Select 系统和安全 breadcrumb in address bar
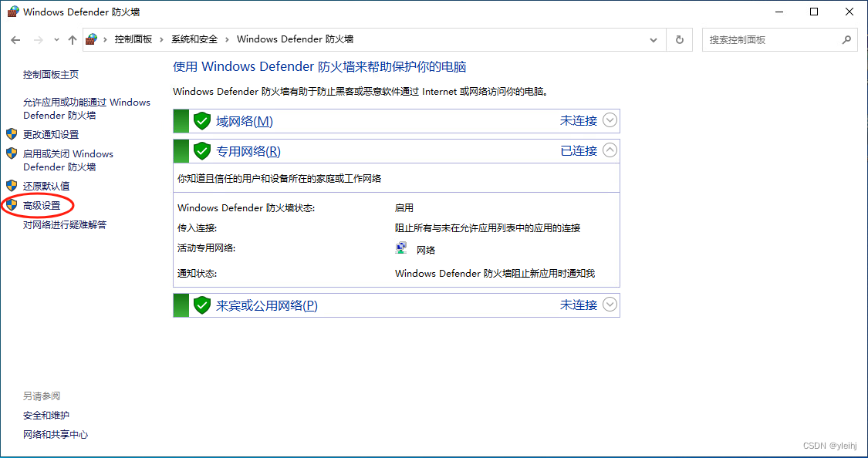 click(194, 39)
